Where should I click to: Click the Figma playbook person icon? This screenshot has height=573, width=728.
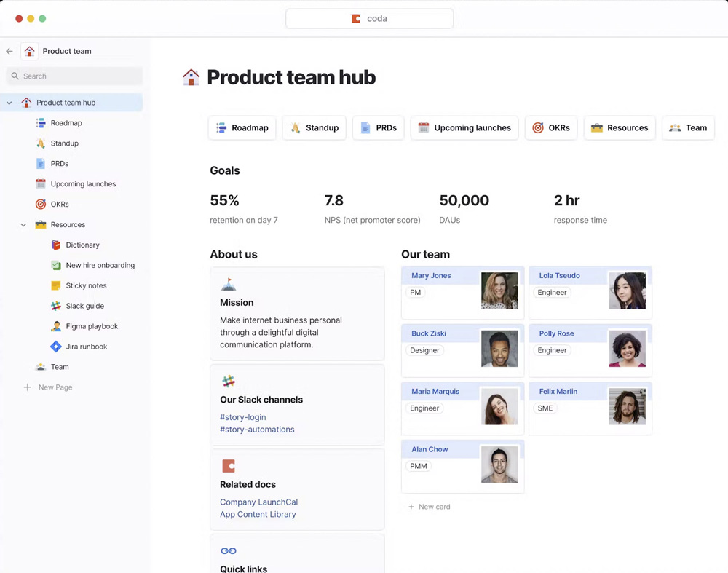(x=56, y=327)
